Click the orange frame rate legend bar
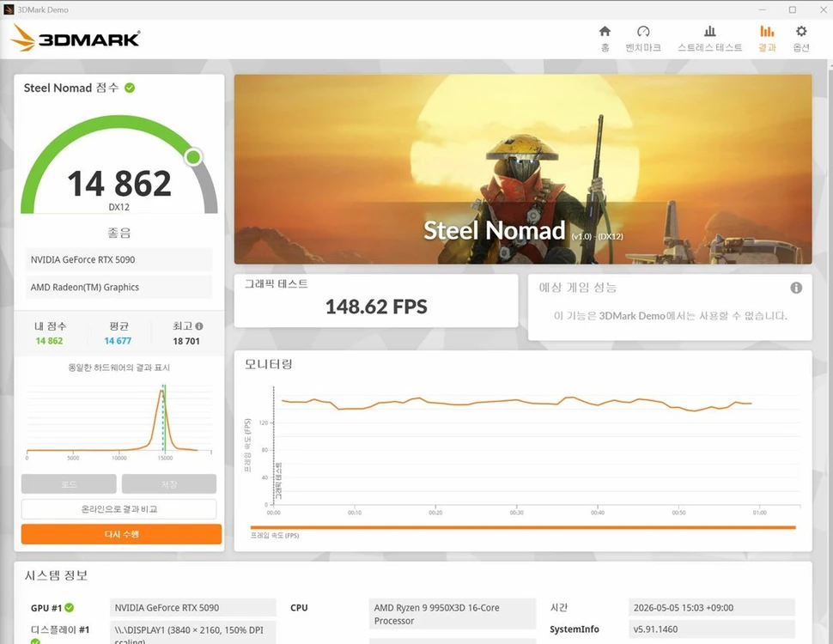Image resolution: width=833 pixels, height=644 pixels. click(x=523, y=527)
